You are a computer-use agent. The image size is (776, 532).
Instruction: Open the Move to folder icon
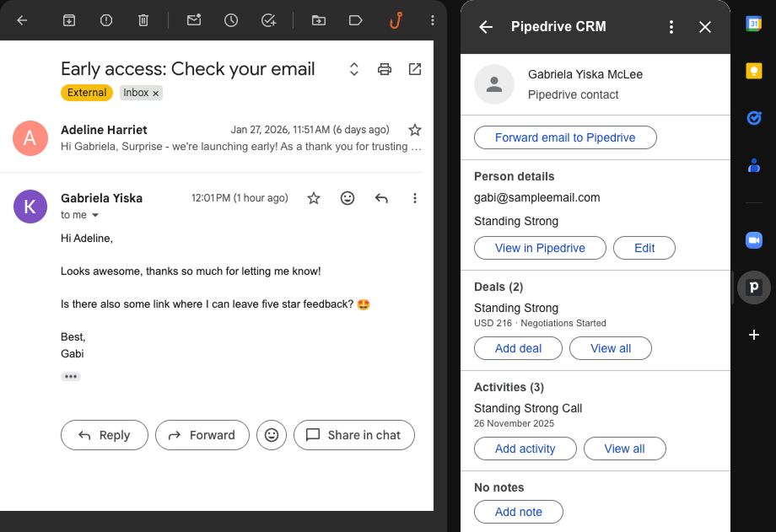(318, 20)
